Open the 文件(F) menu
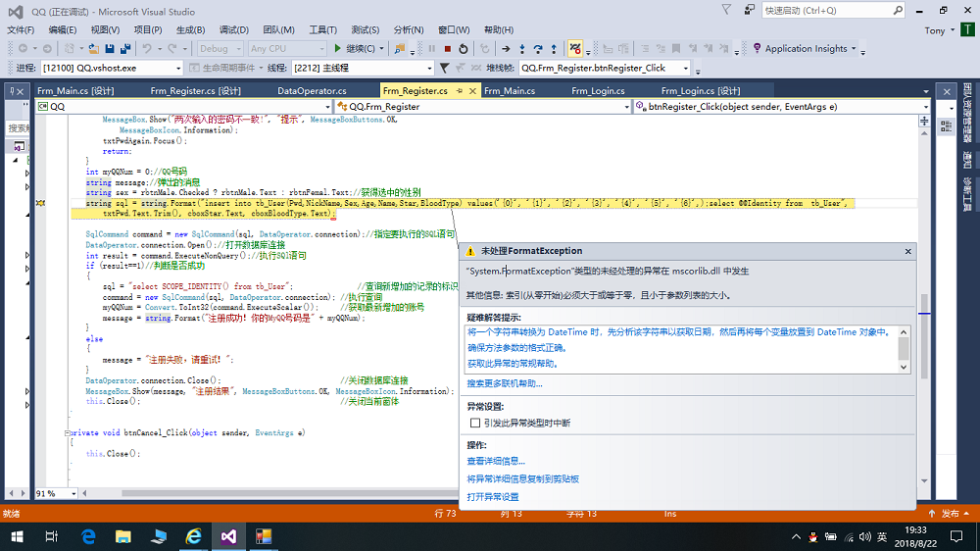 coord(21,30)
